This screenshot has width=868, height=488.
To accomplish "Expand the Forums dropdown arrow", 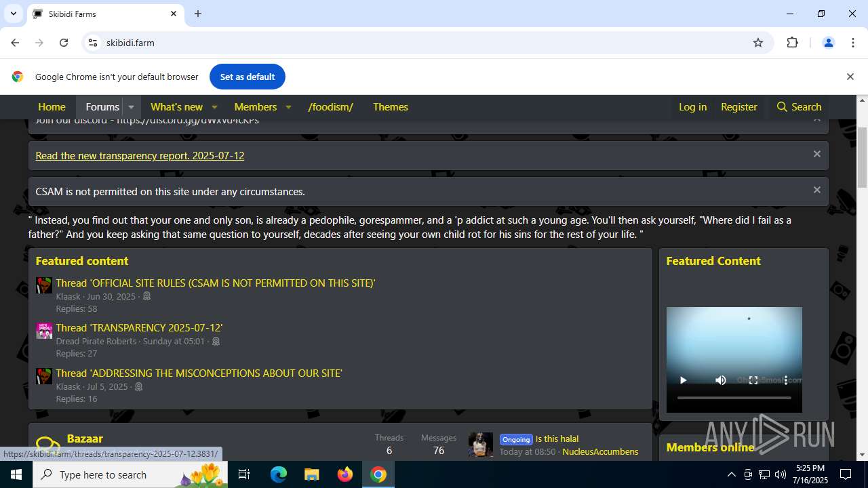I will 132,107.
